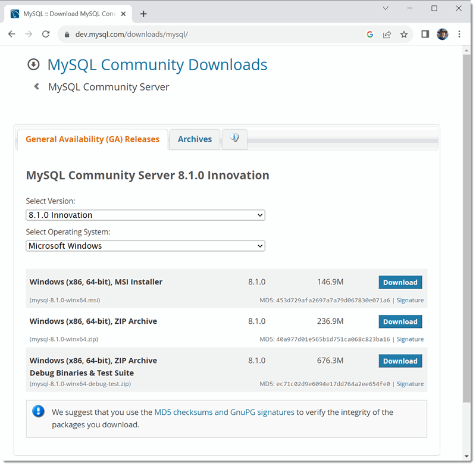The image size is (476, 466).
Task: Bookmark this page with the star
Action: click(404, 35)
